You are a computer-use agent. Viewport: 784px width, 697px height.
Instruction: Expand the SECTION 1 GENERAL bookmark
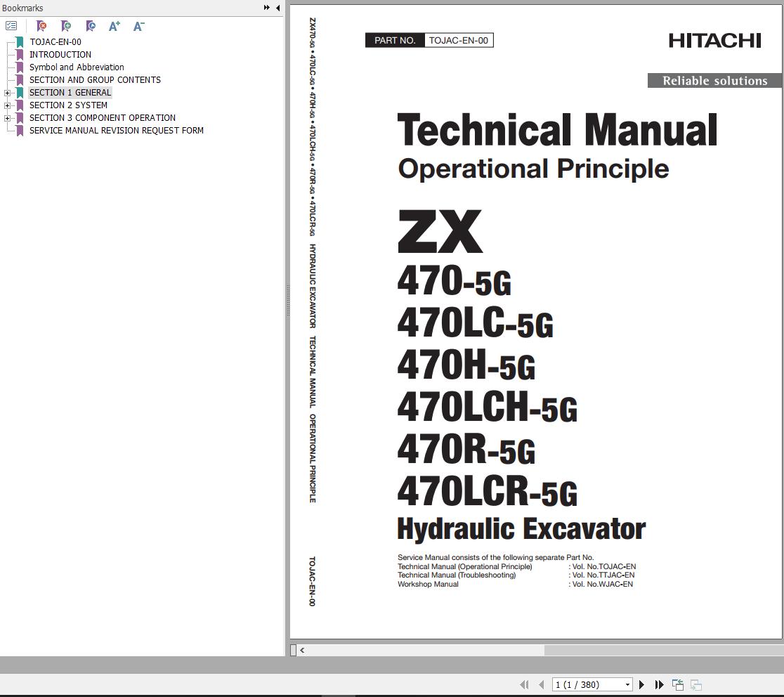(7, 92)
